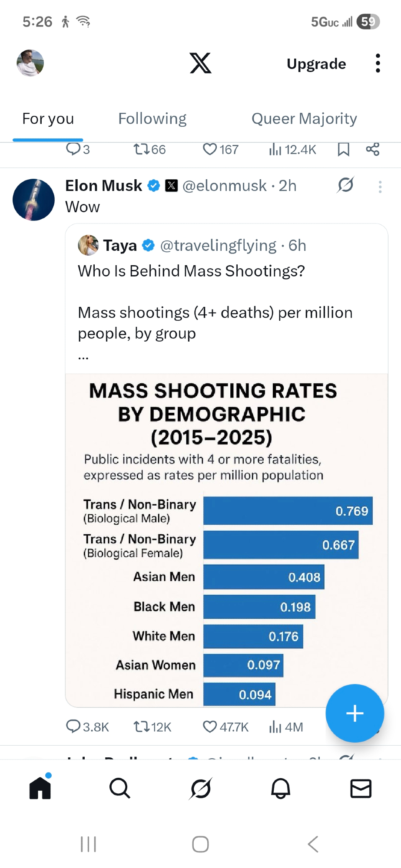Image resolution: width=401 pixels, height=868 pixels.
Task: Compose a new post with plus button
Action: [x=355, y=713]
